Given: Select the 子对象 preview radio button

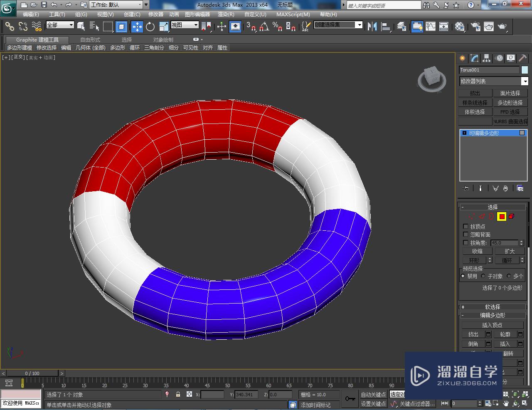Looking at the screenshot, I should point(483,276).
